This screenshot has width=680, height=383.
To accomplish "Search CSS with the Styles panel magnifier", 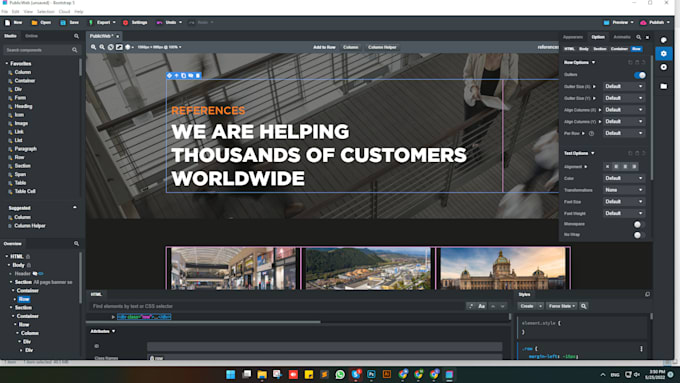I will pos(584,306).
